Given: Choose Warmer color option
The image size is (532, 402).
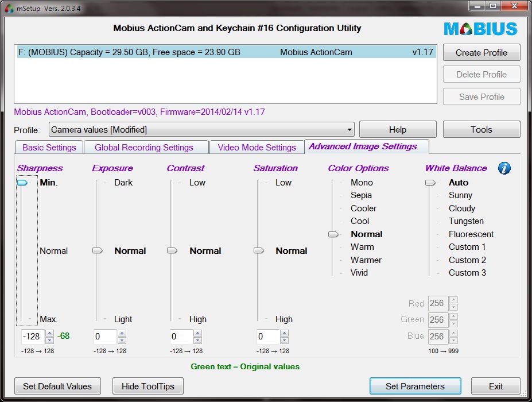Looking at the screenshot, I should (x=366, y=260).
